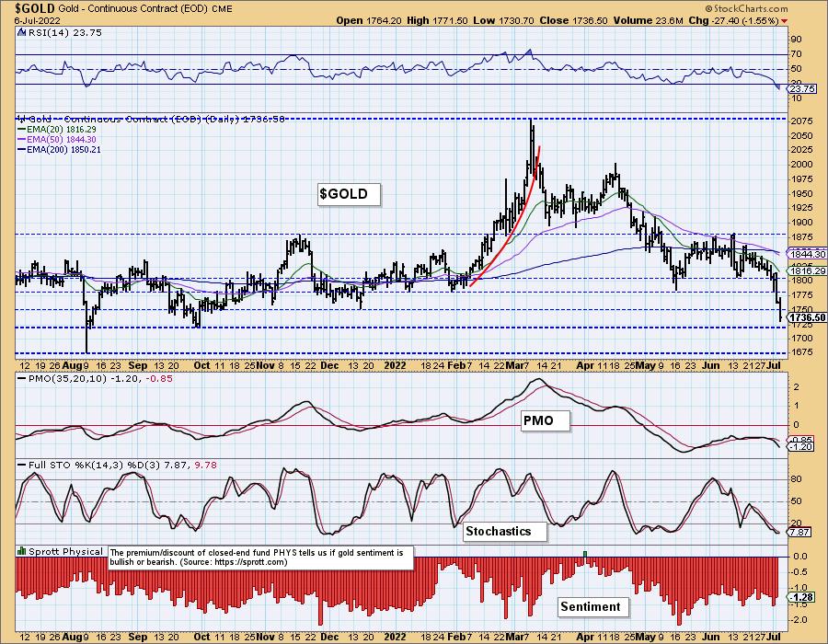Click the $GOLD annotation box on chart
828x644 pixels.
point(349,194)
